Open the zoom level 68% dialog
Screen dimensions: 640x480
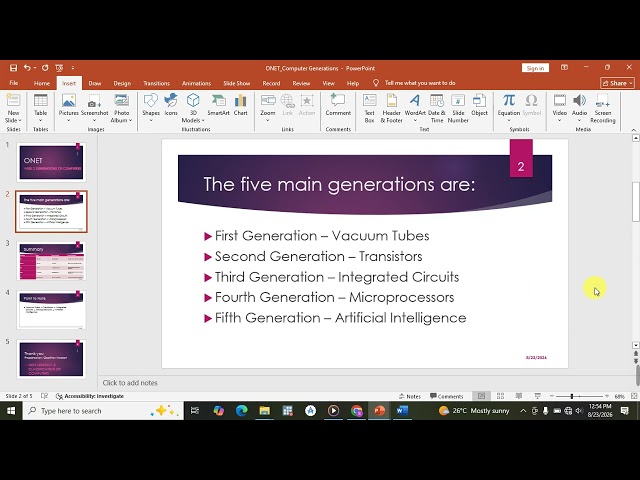[x=619, y=396]
